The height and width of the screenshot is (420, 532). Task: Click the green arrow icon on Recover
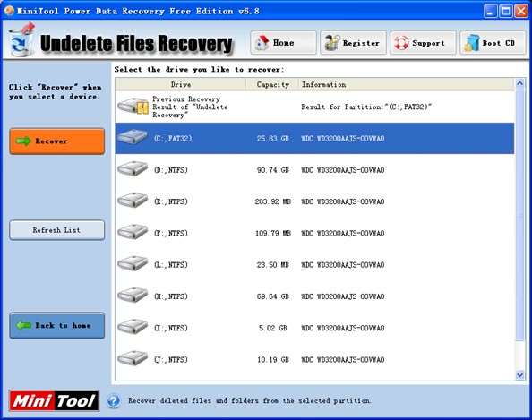[23, 141]
